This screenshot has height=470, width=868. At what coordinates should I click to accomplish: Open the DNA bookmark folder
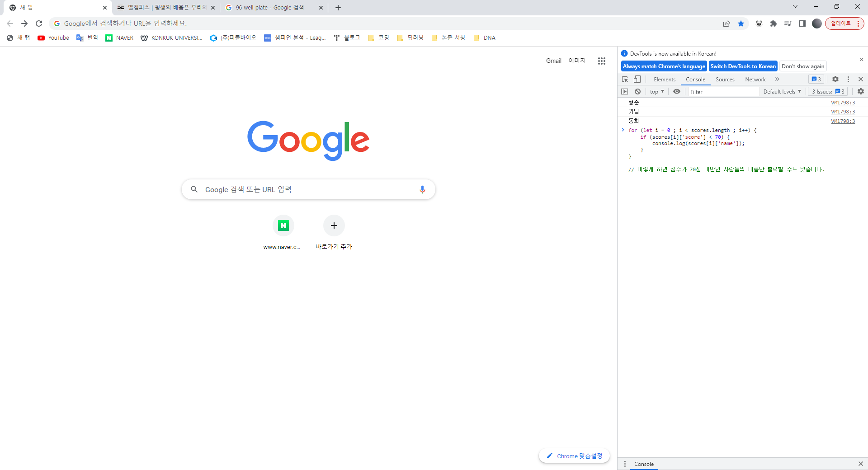485,38
